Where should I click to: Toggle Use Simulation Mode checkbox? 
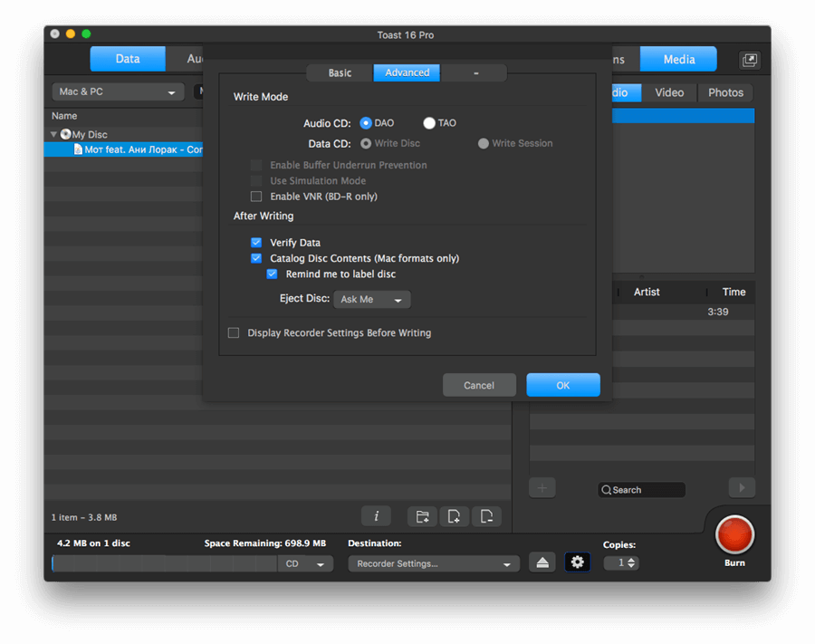pyautogui.click(x=256, y=181)
